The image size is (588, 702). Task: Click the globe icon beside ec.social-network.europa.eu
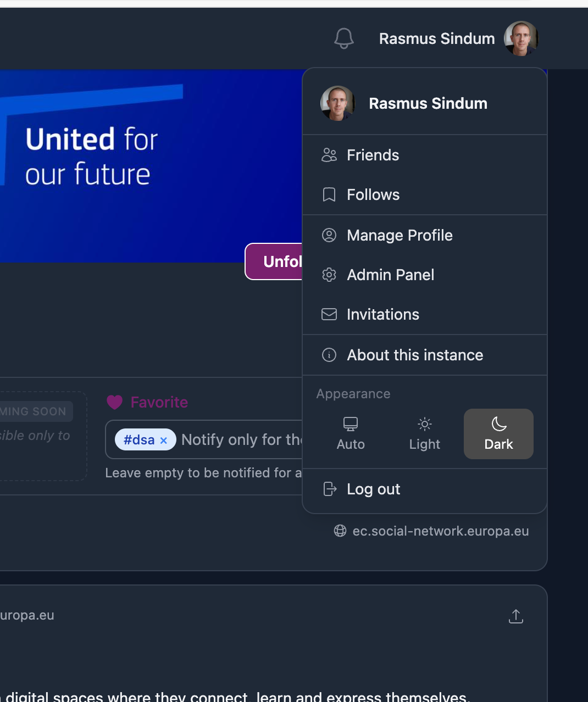(340, 531)
